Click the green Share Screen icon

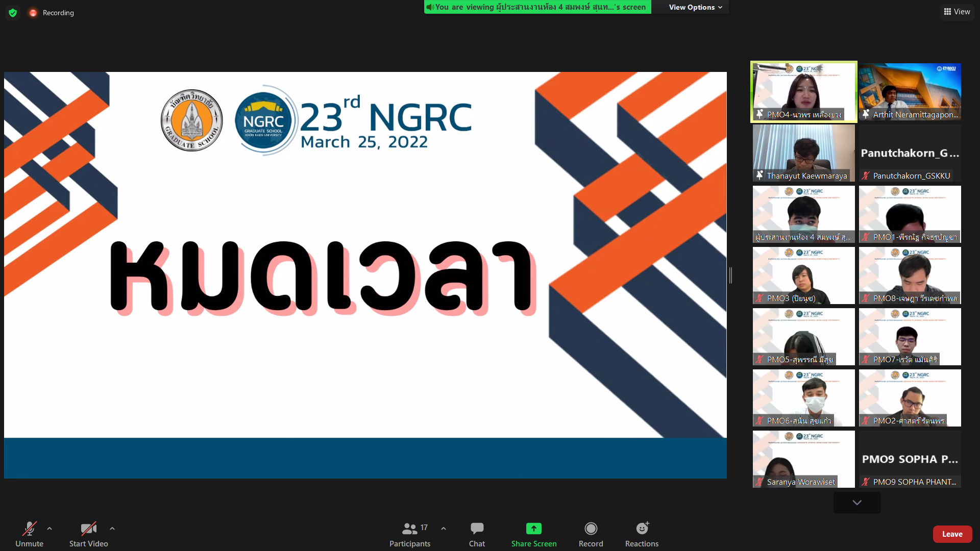pos(533,529)
